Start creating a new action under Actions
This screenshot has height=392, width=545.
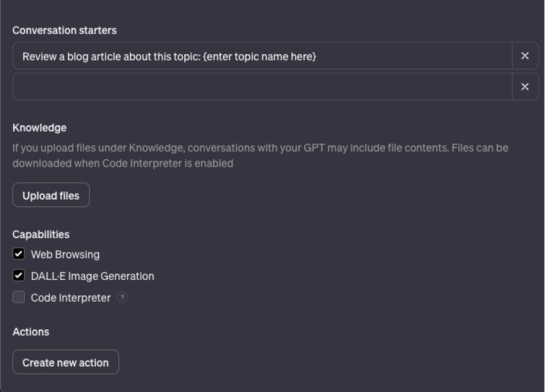pyautogui.click(x=65, y=362)
